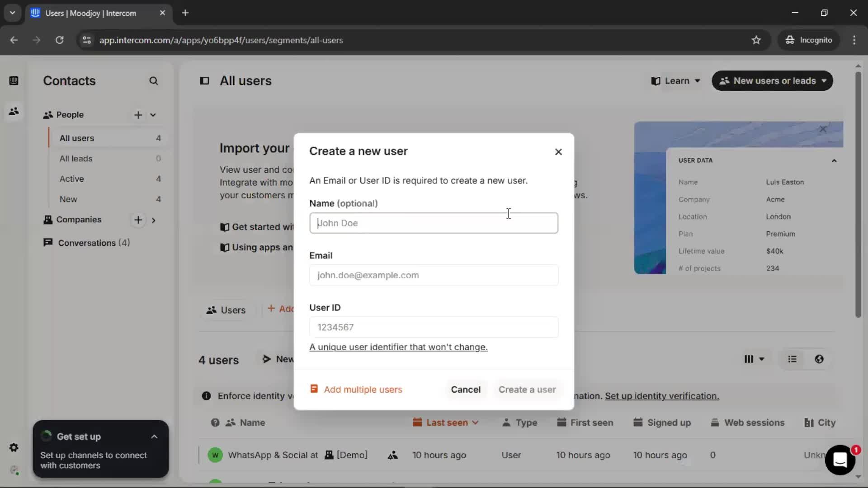Image resolution: width=868 pixels, height=488 pixels.
Task: Open the columns selector dropdown
Action: [754, 359]
